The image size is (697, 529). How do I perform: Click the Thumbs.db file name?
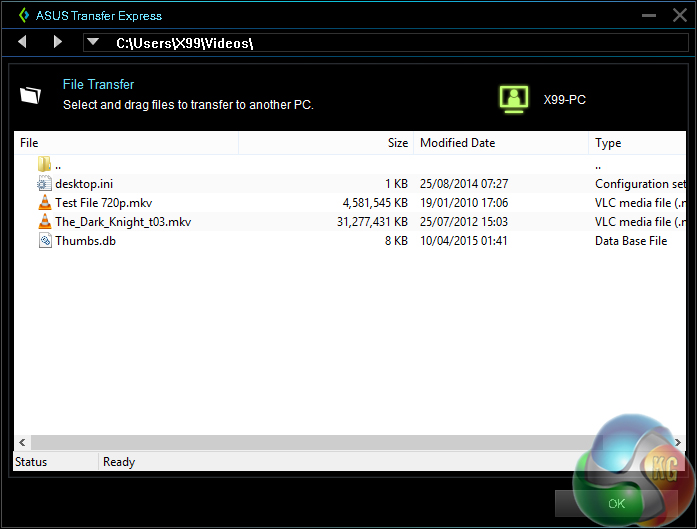(x=85, y=241)
